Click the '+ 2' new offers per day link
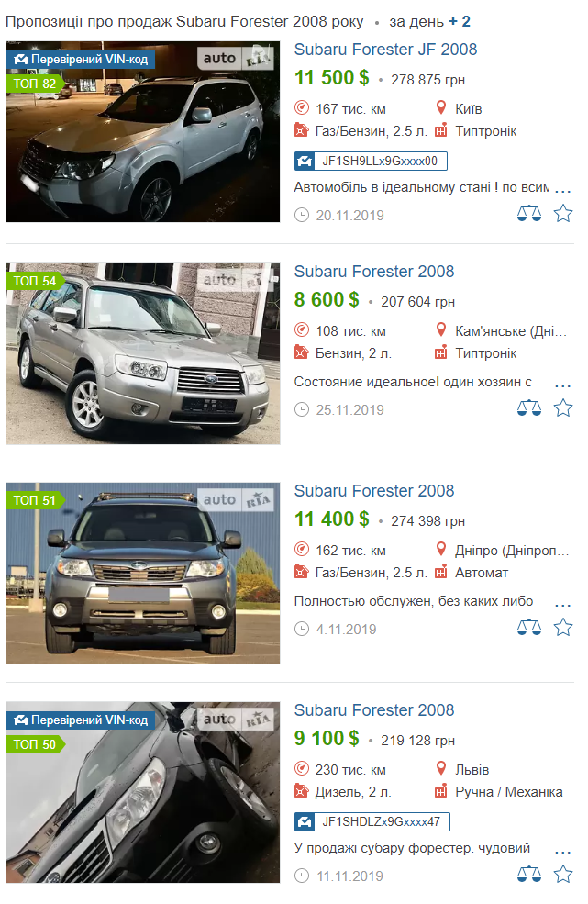Screen dimensions: 588x904 460,22
